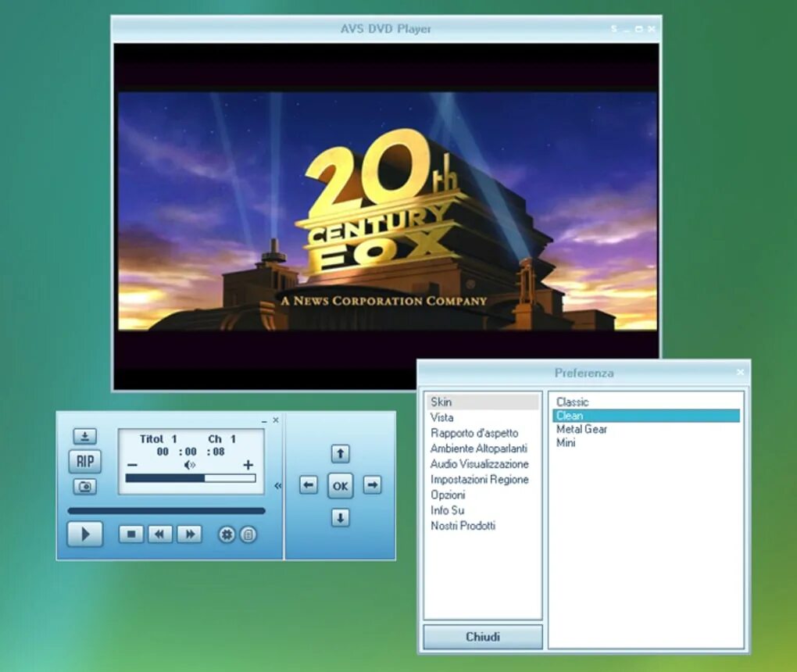Click the right arrow navigation button
The width and height of the screenshot is (797, 672).
(372, 485)
